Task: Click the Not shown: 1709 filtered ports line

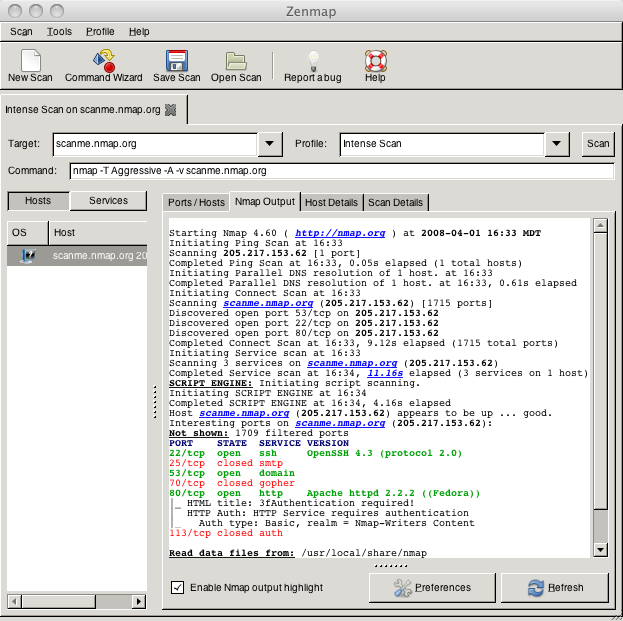Action: (259, 433)
